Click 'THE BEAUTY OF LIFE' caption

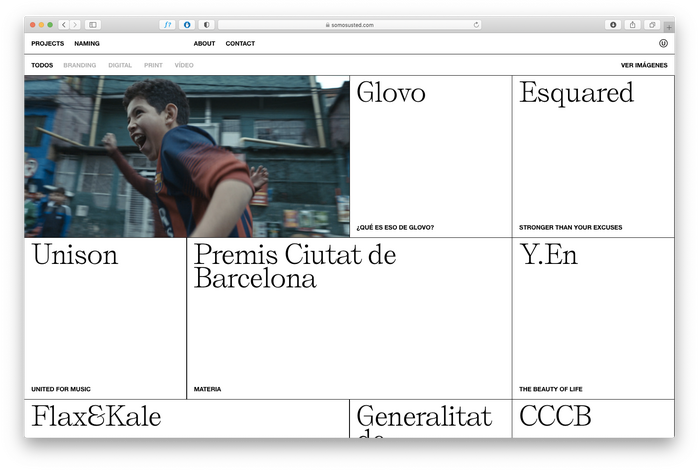pos(551,389)
